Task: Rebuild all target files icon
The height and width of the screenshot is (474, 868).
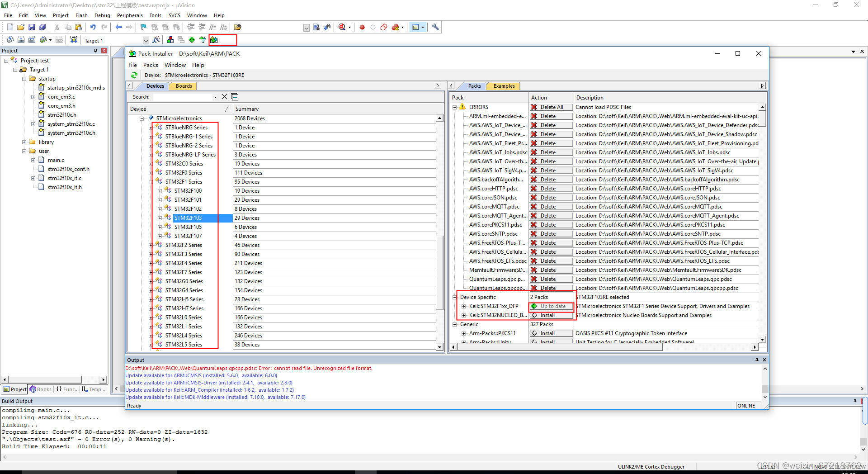Action: click(32, 40)
